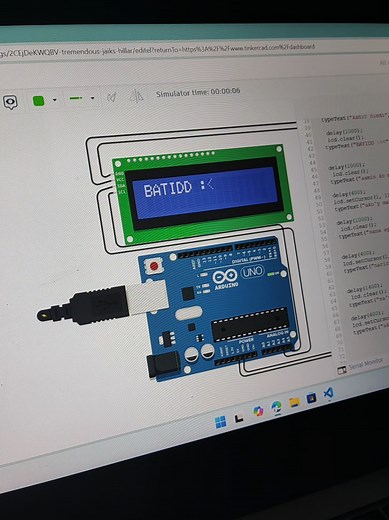Click the black L-shaped taskbar icon
389x520 pixels.
pos(239,418)
